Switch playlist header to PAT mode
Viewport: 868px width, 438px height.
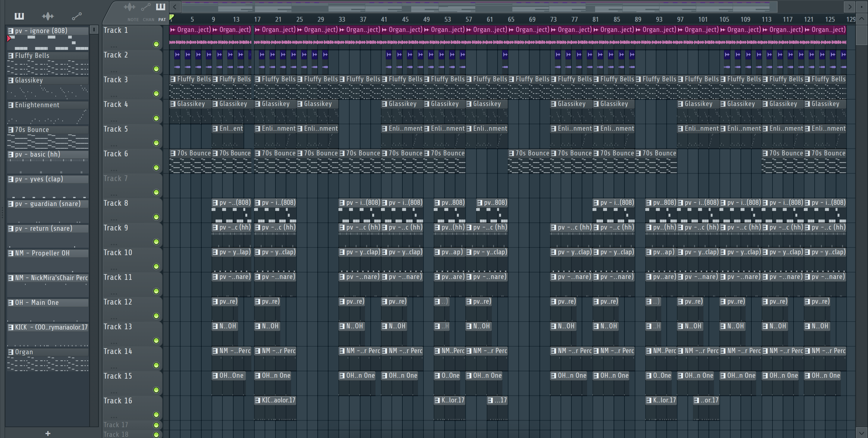162,20
